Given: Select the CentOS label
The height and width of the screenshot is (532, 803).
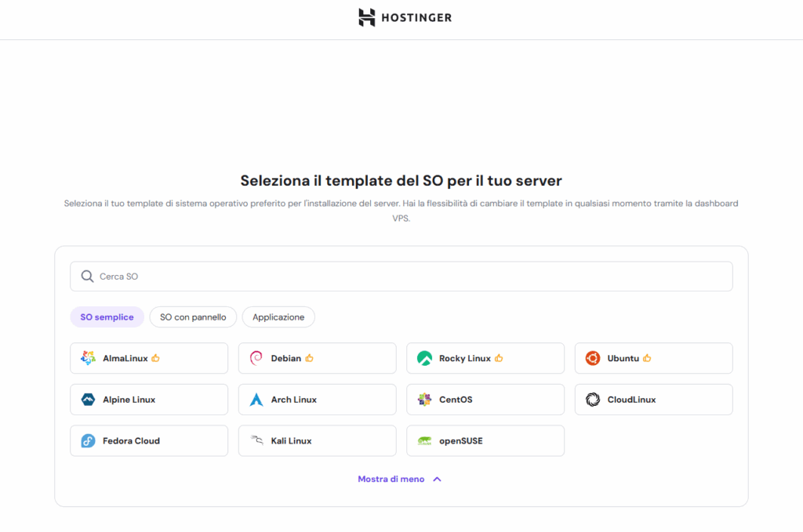Looking at the screenshot, I should point(456,400).
